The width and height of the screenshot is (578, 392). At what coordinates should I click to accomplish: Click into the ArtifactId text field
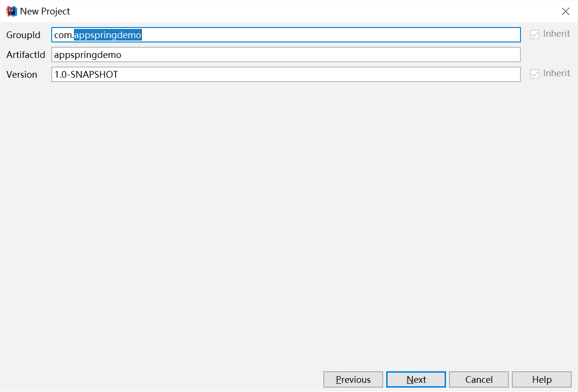pos(286,55)
